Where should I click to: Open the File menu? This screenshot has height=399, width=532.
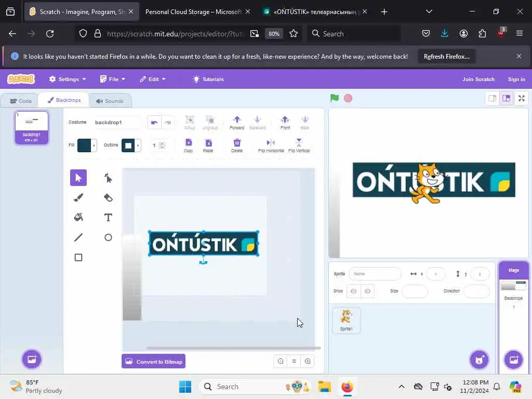113,79
